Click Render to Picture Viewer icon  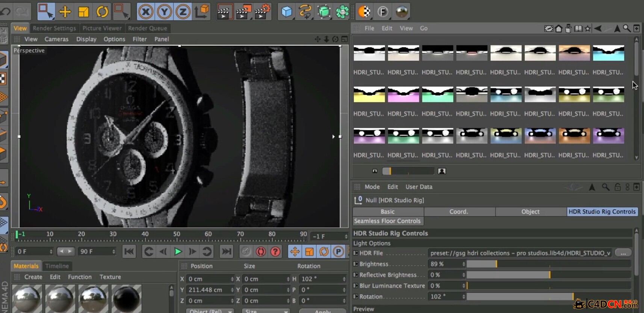tap(243, 12)
